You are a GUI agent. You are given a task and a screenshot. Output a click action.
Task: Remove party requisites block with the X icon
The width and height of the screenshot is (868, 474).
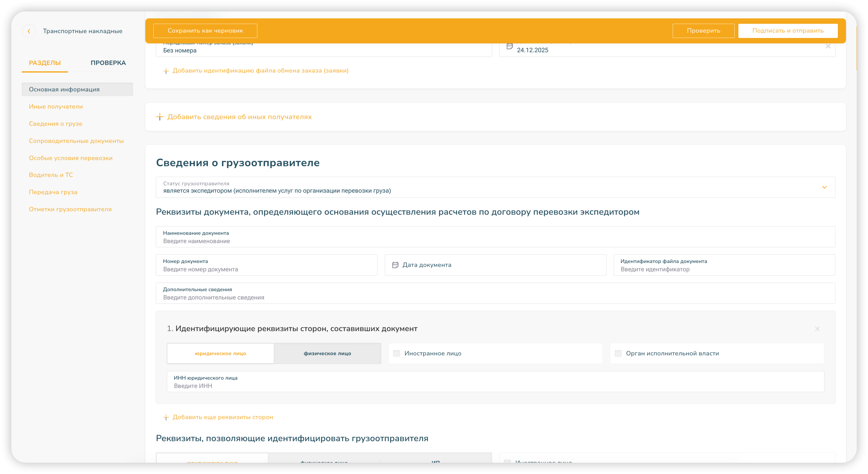click(x=817, y=329)
